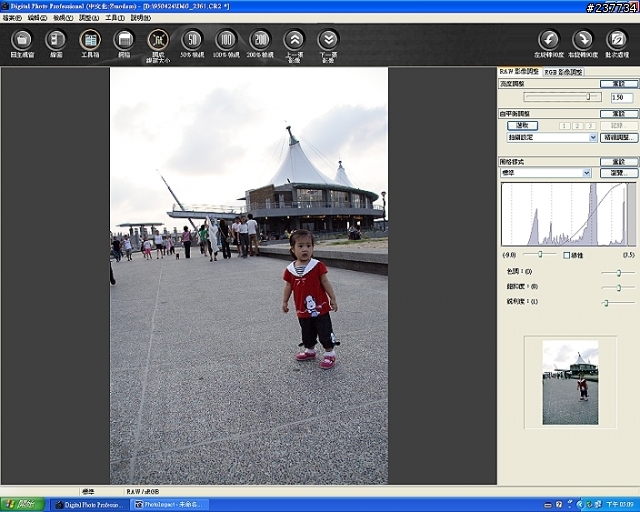This screenshot has width=640, height=512.
Task: Click the (3.5) histogram range value
Action: 629,255
